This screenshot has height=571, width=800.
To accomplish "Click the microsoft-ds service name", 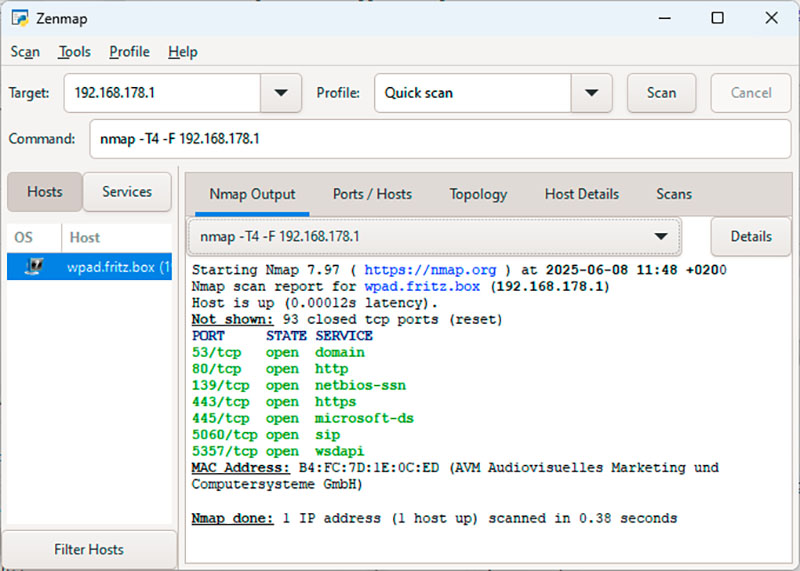I will 364,418.
